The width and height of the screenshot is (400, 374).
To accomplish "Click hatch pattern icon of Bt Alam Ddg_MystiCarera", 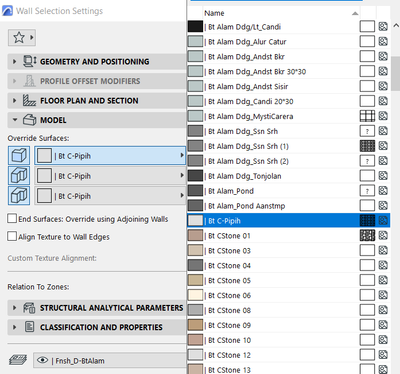I will 367,116.
